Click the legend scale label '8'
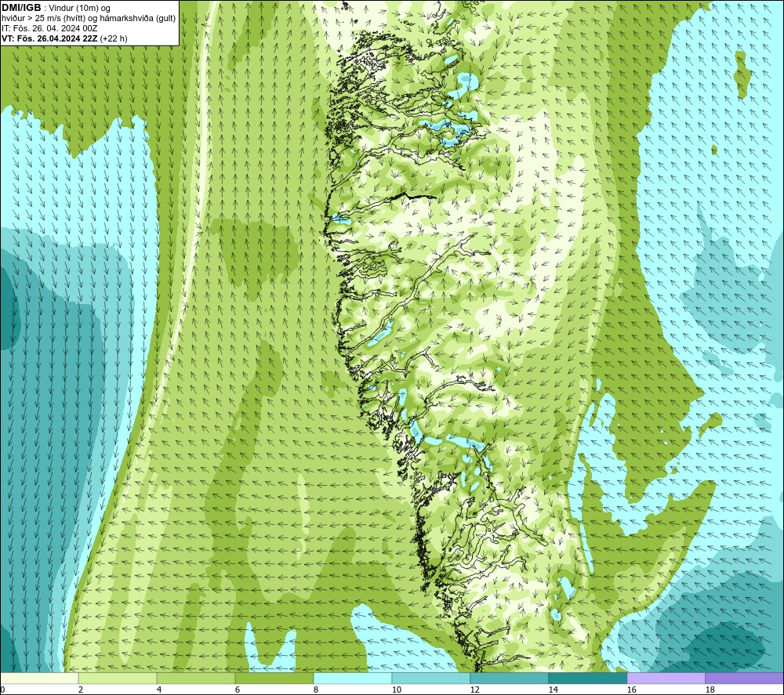Viewport: 784px width, 695px height. [x=316, y=690]
